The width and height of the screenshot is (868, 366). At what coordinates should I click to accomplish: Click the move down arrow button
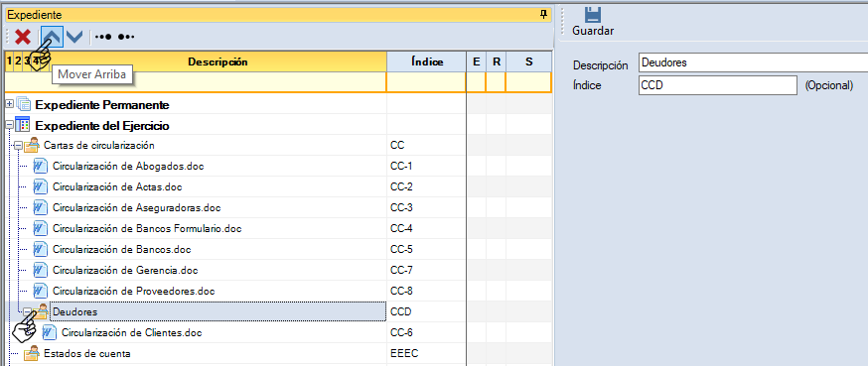(74, 37)
